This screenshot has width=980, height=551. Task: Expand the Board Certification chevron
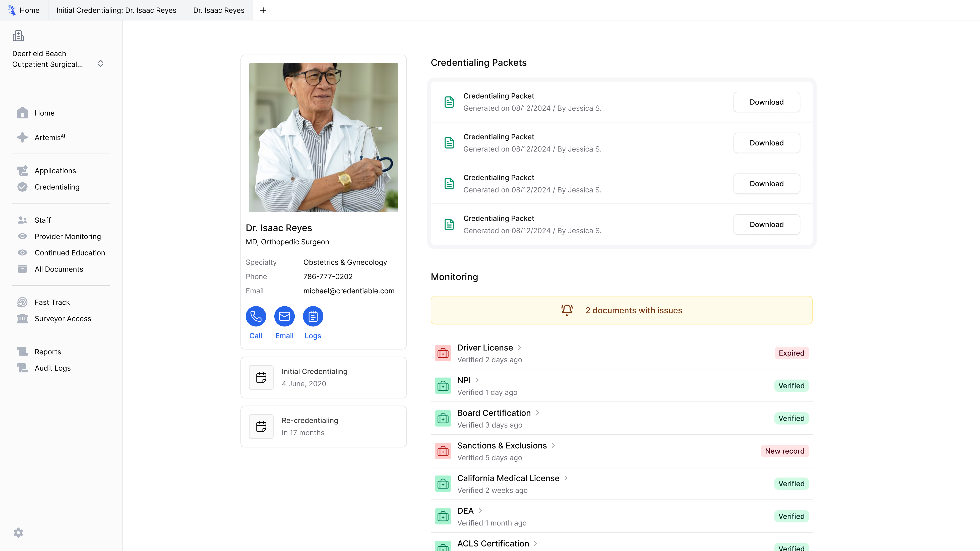click(x=537, y=412)
